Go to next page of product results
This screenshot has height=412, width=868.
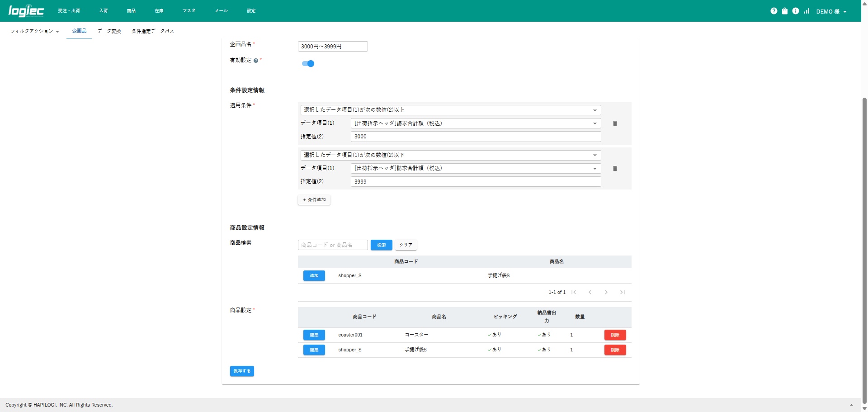(606, 292)
